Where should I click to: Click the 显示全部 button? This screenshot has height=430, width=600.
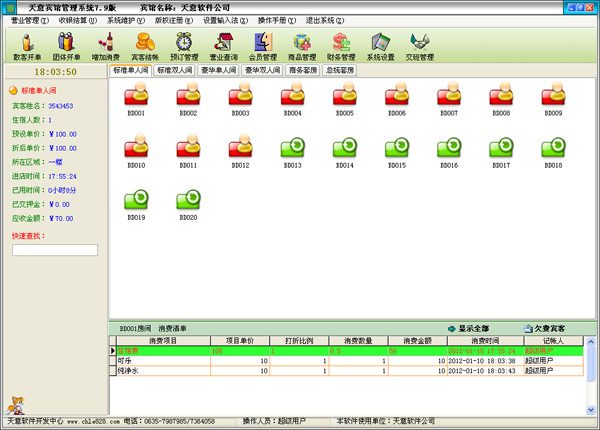coord(468,328)
